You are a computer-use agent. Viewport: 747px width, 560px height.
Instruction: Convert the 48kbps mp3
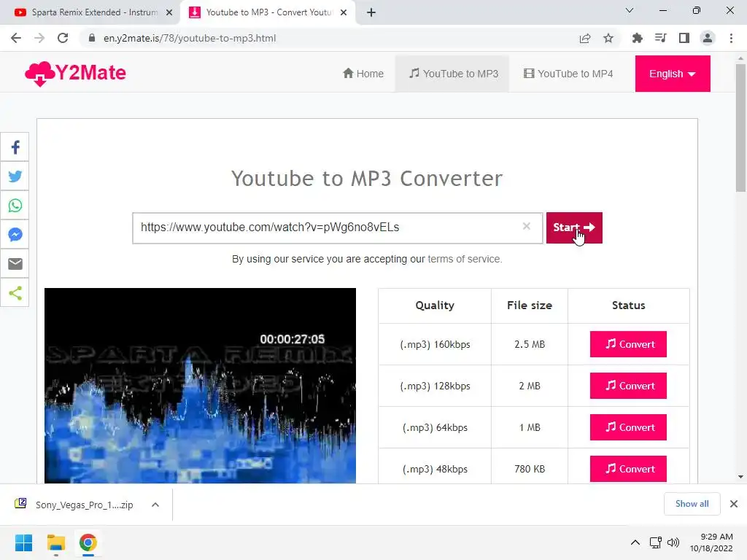click(x=628, y=469)
